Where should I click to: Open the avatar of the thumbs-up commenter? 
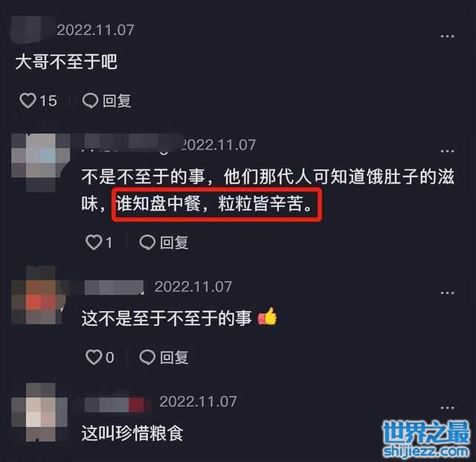[x=39, y=295]
